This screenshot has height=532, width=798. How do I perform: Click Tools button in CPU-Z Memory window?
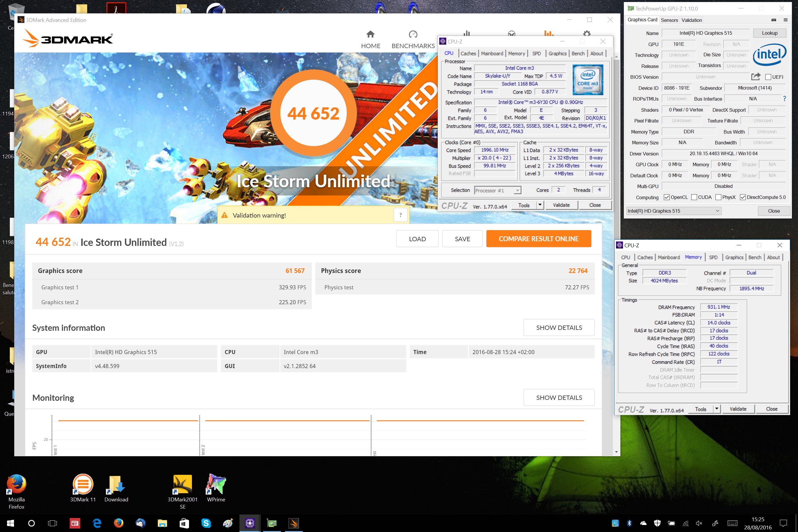coord(701,409)
